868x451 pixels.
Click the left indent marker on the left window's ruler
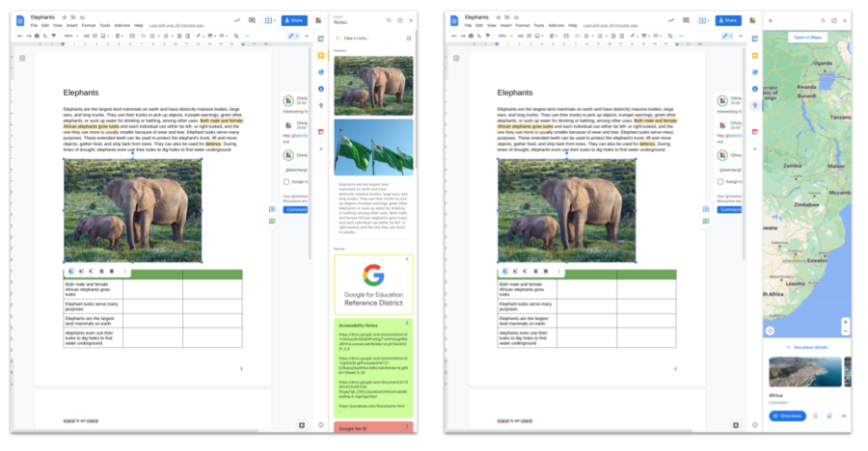pos(63,44)
